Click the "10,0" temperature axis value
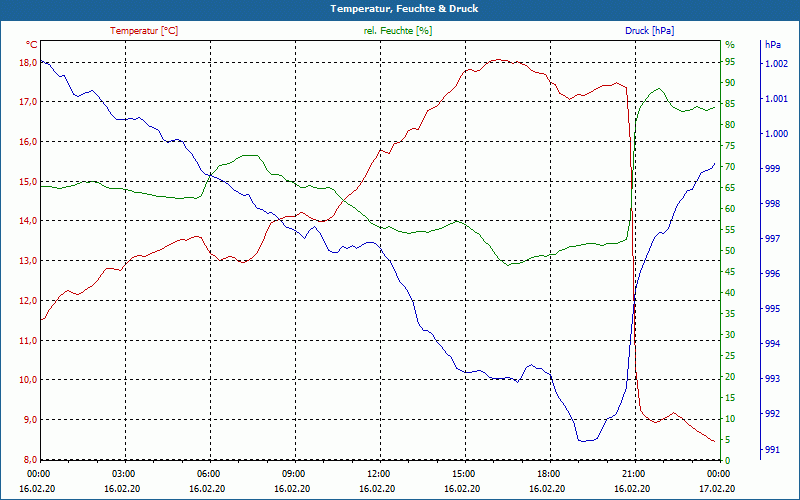 click(29, 380)
